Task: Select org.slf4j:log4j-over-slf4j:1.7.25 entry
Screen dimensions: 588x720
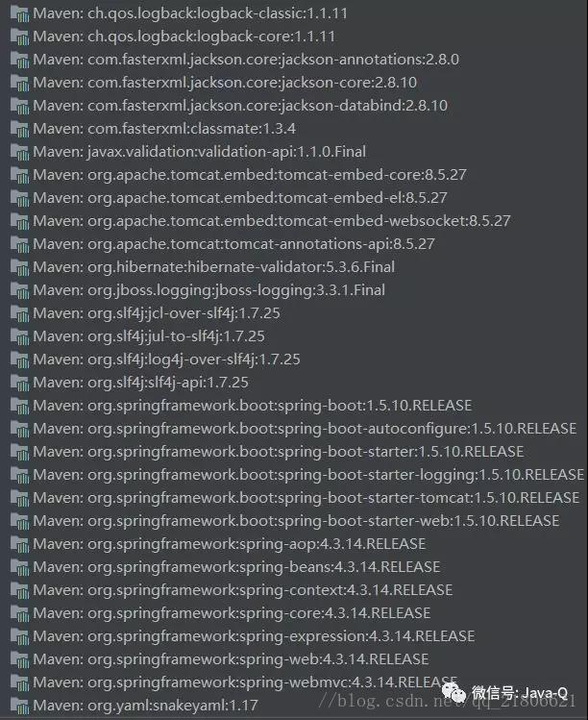Action: [x=155, y=360]
